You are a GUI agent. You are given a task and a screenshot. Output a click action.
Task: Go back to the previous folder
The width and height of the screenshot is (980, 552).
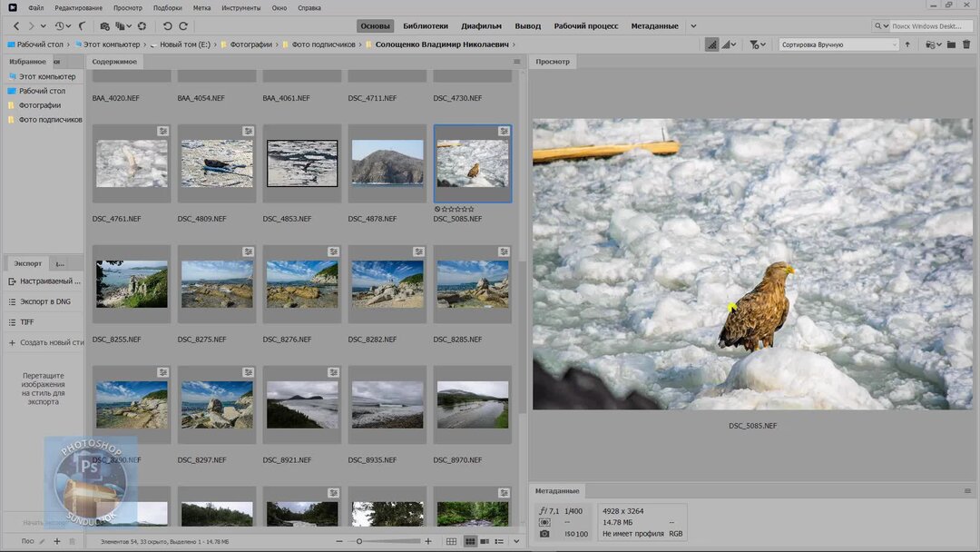(16, 26)
